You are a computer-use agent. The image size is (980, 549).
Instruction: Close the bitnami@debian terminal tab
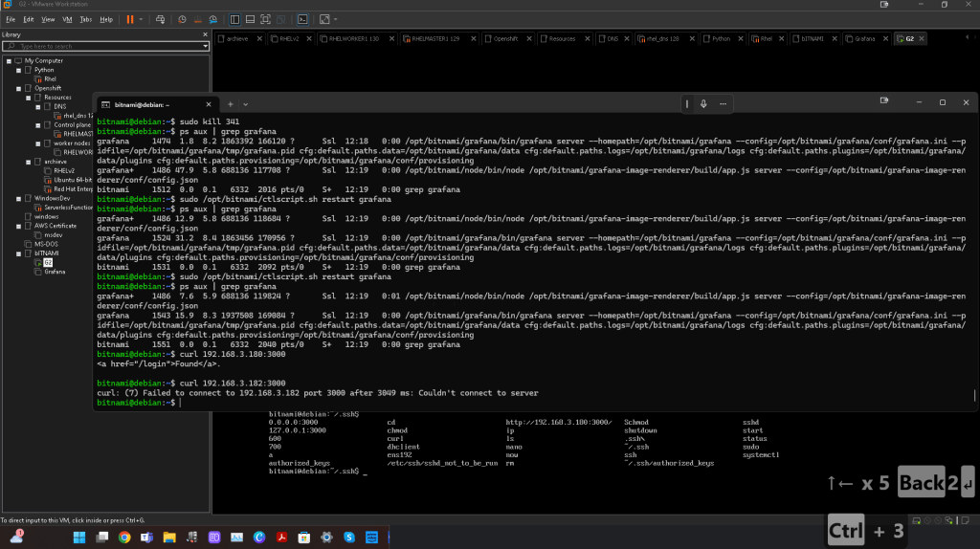(x=209, y=104)
